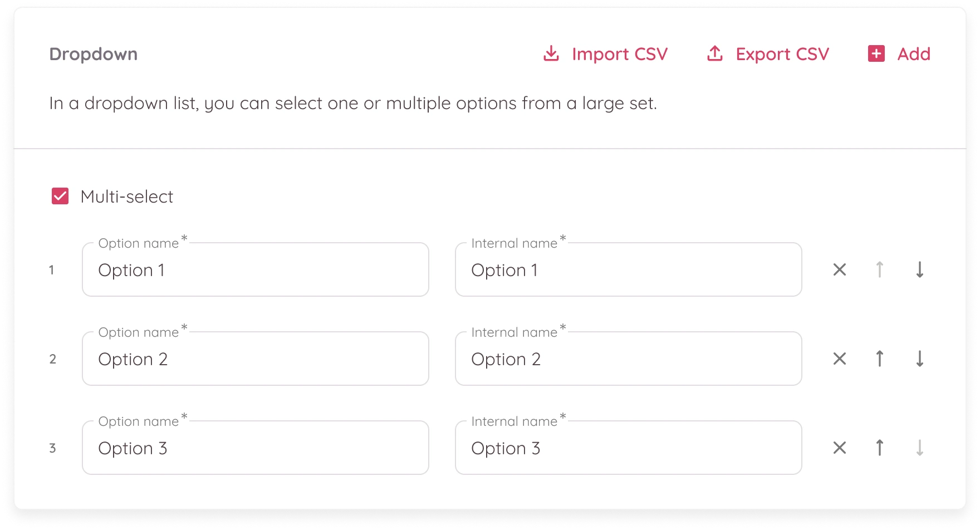Screen dimensions: 980x530
Task: Select the third Option name field
Action: click(x=255, y=448)
